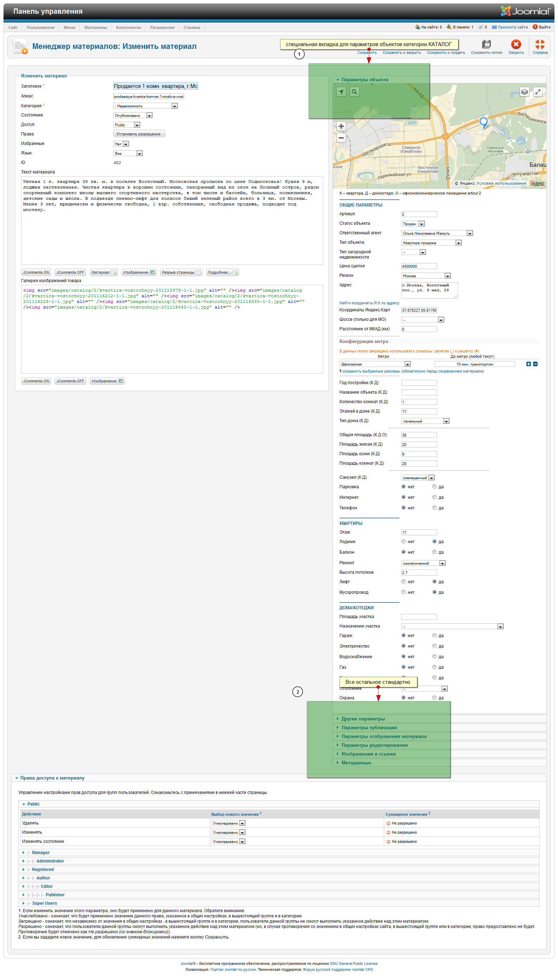Click the messages envelope icon
Image resolution: width=558 pixels, height=980 pixels.
(481, 27)
